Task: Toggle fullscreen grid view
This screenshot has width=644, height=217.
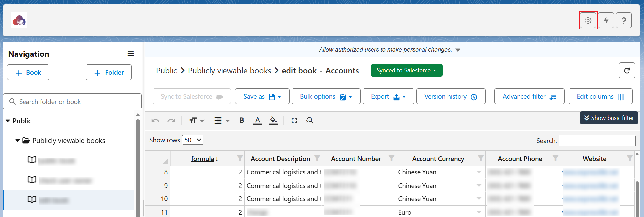Action: click(x=294, y=121)
